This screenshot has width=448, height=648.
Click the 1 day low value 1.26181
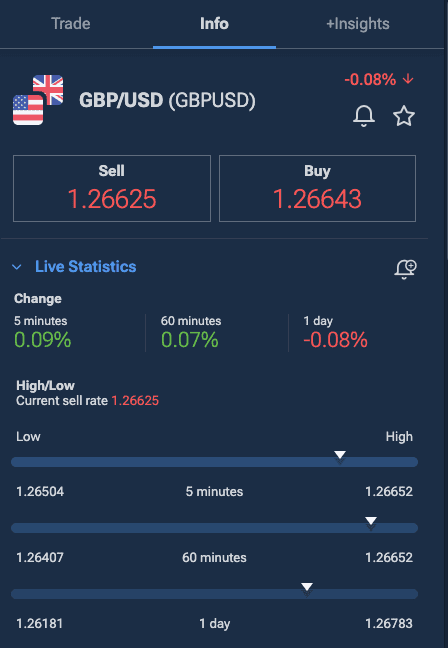(x=40, y=623)
